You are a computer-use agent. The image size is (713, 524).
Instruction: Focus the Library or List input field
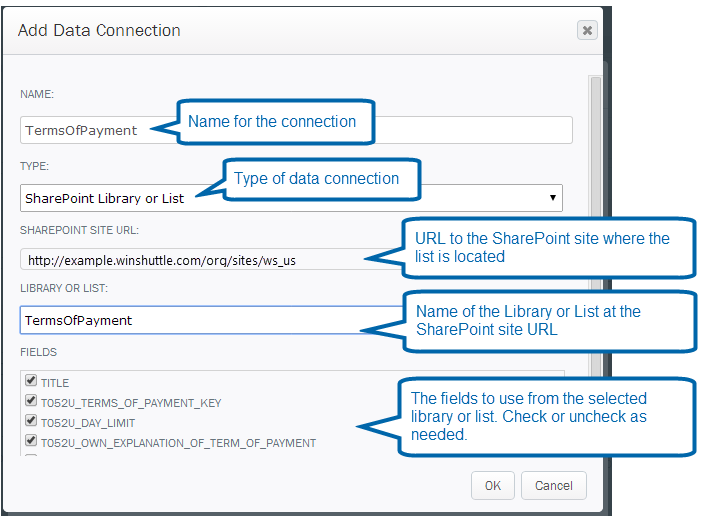(x=211, y=320)
